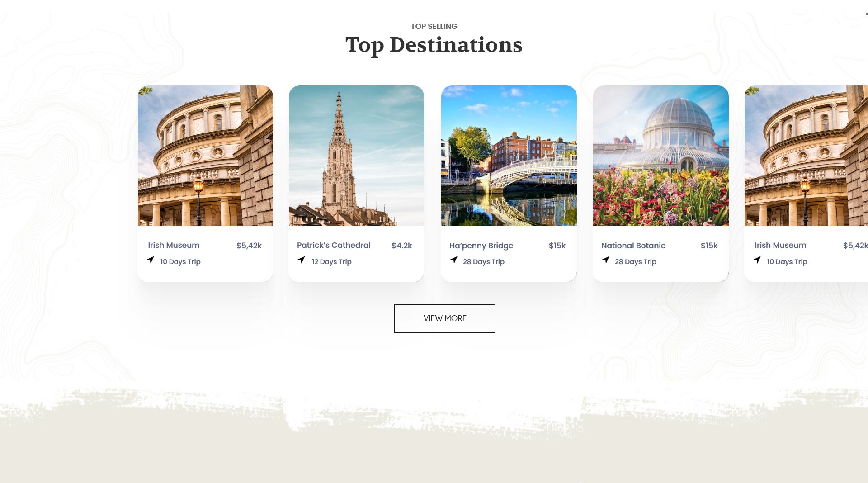
Task: Click the $4.2k price on the Patrick's Cathedral card
Action: [402, 246]
